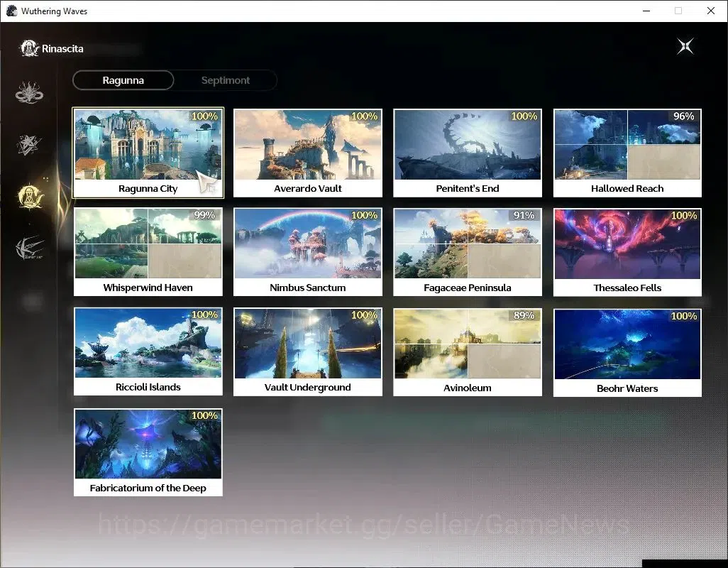Click the 91% progress on Fagaceae Peninsula
The width and height of the screenshot is (728, 568).
point(524,215)
